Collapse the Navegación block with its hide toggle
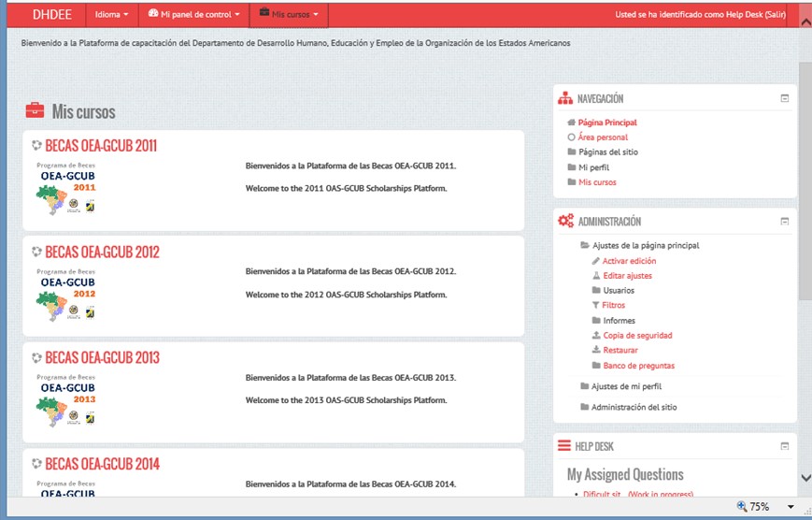This screenshot has width=812, height=520. (785, 98)
